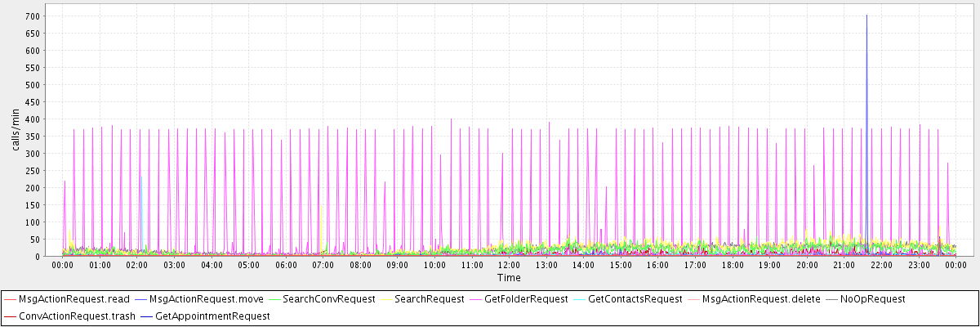Select the 21:00 time axis label
The height and width of the screenshot is (327, 980).
click(844, 265)
